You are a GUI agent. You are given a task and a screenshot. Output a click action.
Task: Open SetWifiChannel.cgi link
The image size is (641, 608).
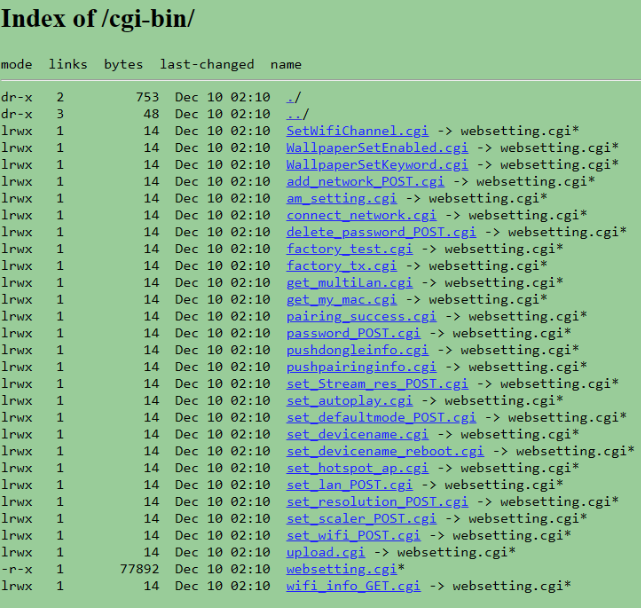point(357,131)
